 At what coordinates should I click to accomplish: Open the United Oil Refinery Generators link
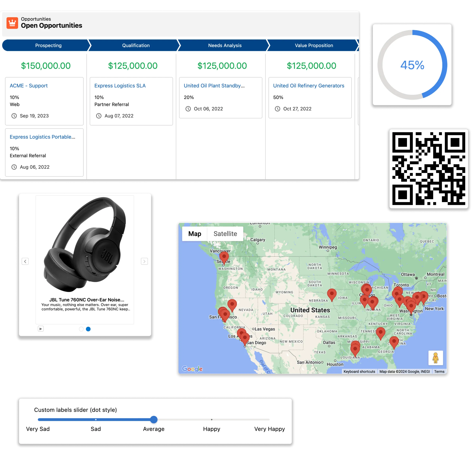308,86
